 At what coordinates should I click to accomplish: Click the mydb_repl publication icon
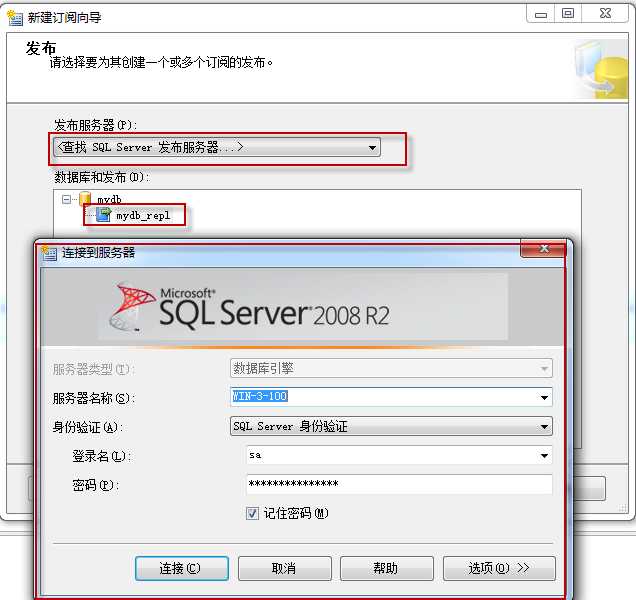(x=103, y=215)
